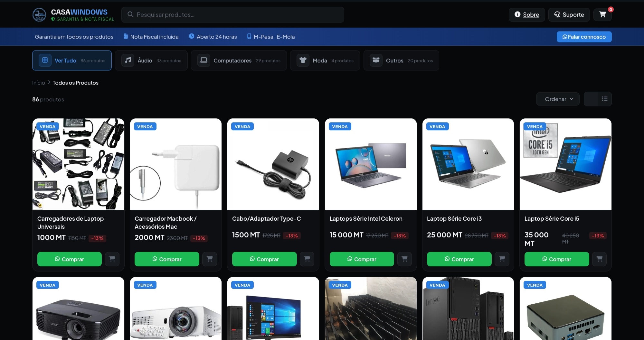Click the 86 produtos count text
The height and width of the screenshot is (340, 644).
(48, 99)
